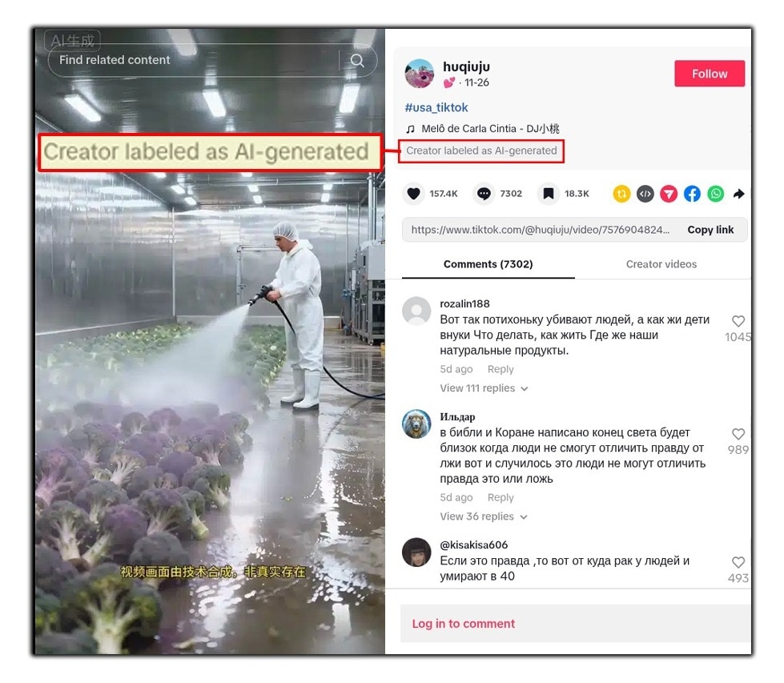Open the #usa_tiktok hashtag link

[436, 107]
